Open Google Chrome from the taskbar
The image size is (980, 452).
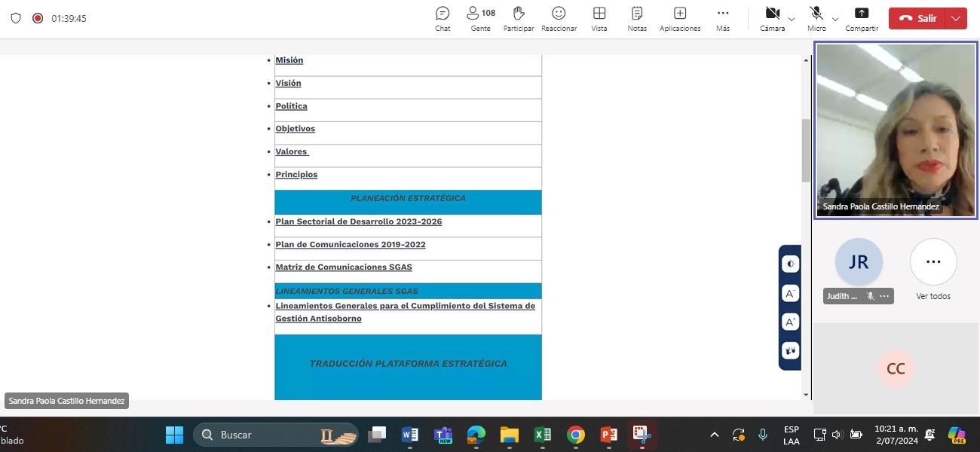point(576,435)
